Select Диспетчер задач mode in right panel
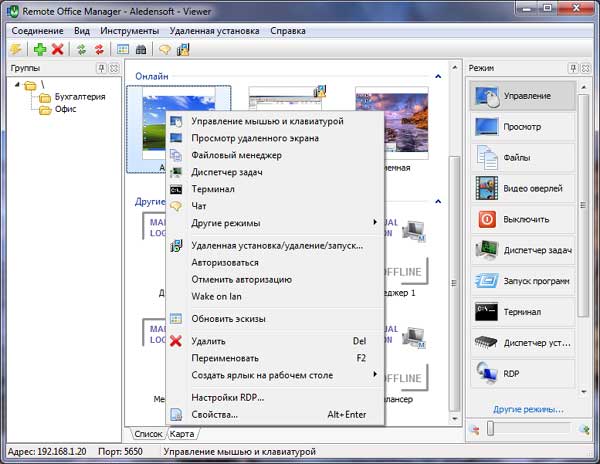 523,250
